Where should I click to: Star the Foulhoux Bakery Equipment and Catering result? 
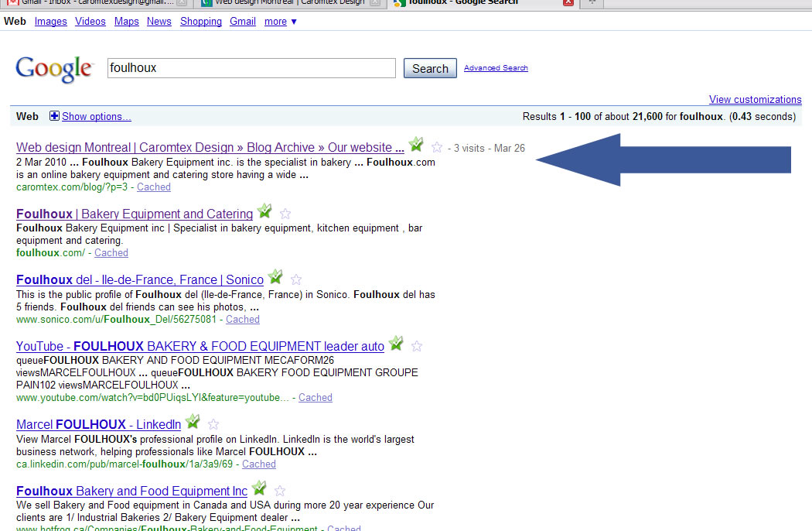[285, 214]
